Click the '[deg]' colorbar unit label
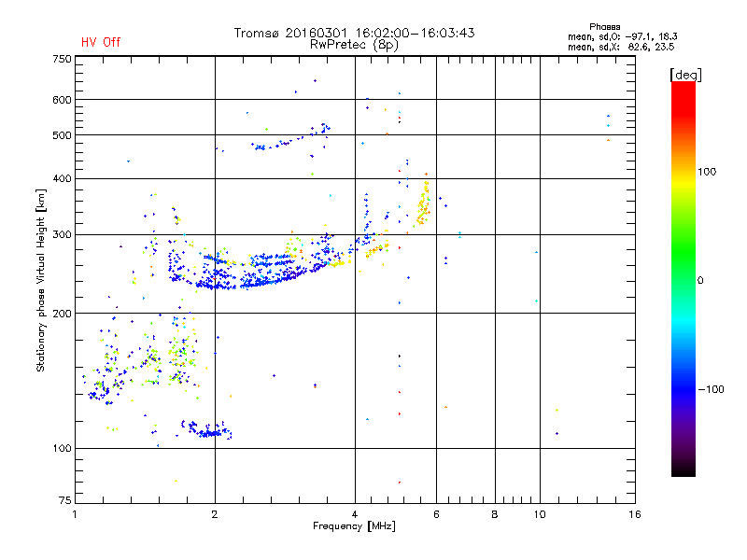The width and height of the screenshot is (747, 560). tap(685, 75)
